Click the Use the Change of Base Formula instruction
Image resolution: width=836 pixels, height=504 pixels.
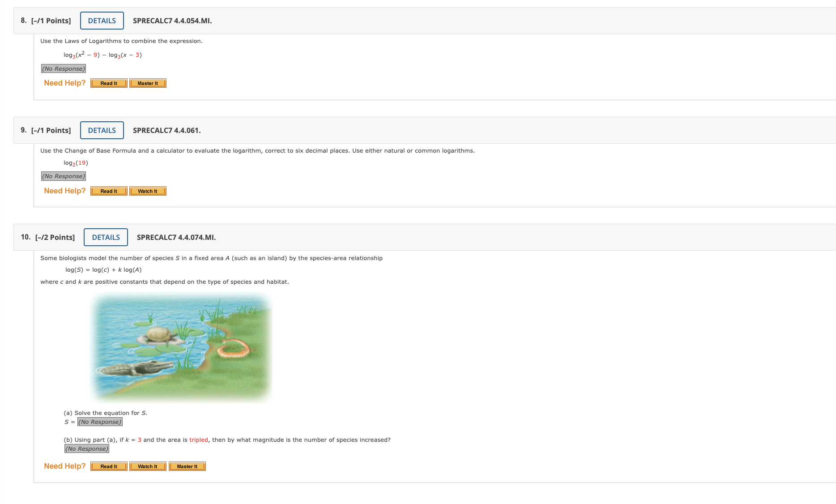[x=257, y=151]
